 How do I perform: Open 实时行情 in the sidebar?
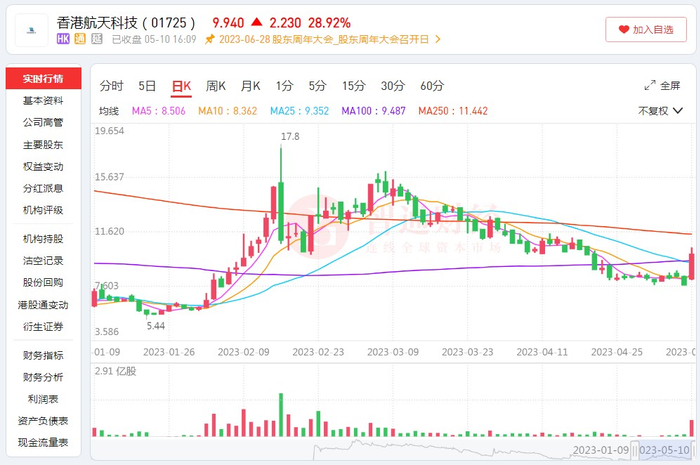click(x=43, y=79)
